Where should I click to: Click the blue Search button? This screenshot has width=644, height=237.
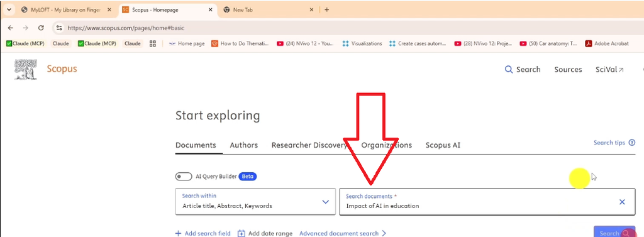614,232
